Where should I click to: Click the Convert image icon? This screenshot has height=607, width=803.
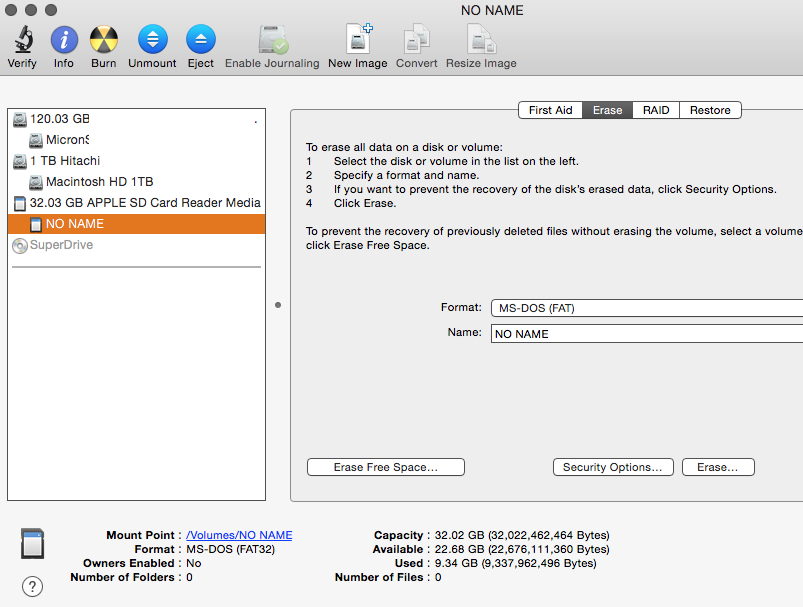416,39
